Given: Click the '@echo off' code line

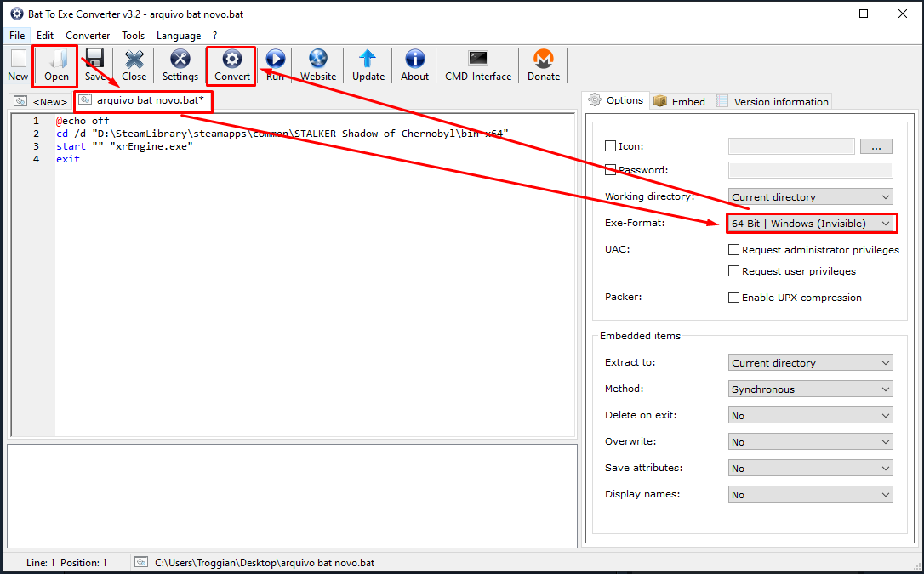Looking at the screenshot, I should coord(83,121).
